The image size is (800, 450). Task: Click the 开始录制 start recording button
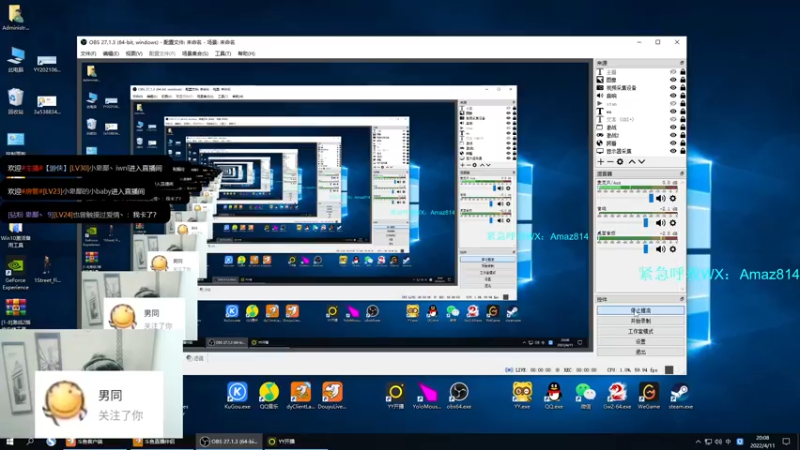(x=641, y=321)
